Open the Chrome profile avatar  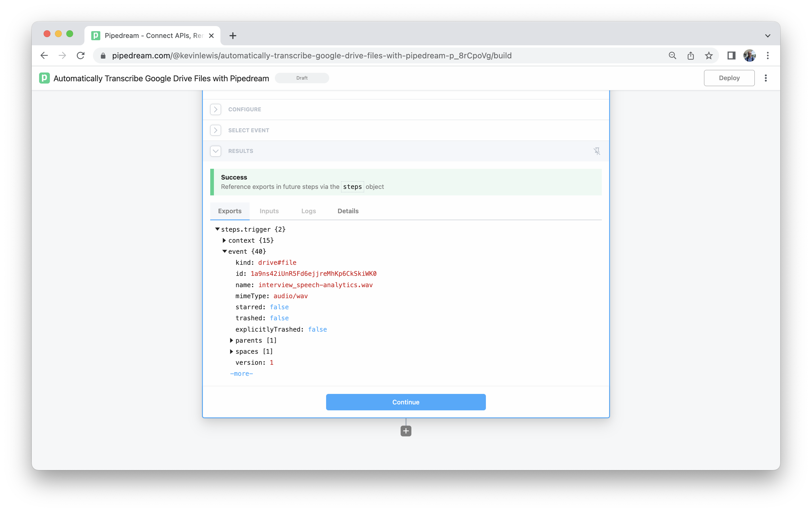pos(749,56)
